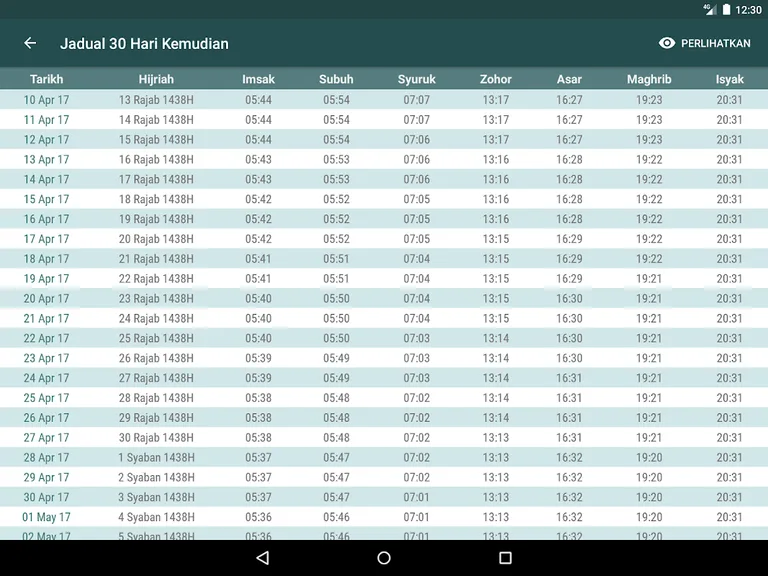Select the 29 Apr 17 date cell
The image size is (768, 576).
tap(47, 478)
